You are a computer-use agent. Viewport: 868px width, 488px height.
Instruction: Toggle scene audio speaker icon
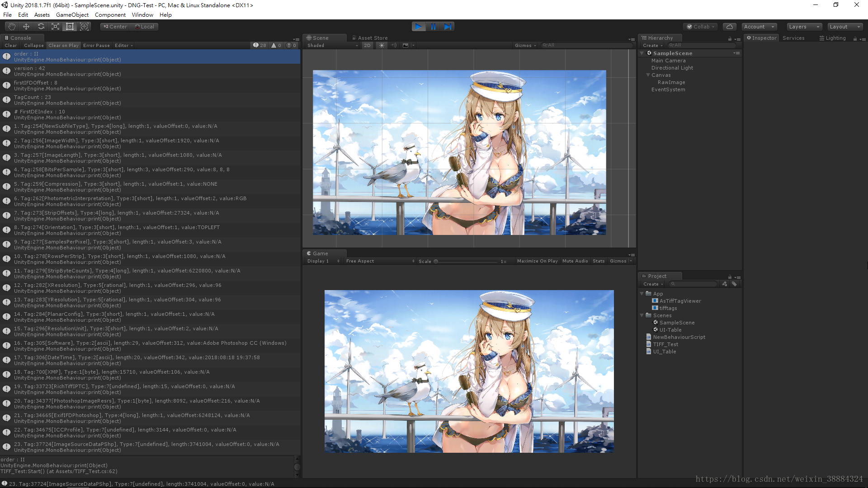tap(393, 46)
